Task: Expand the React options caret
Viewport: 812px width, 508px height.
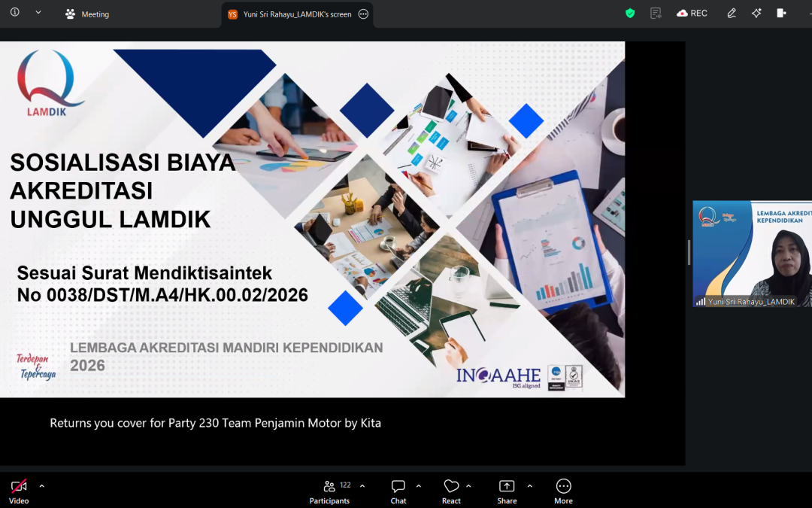Action: coord(468,486)
